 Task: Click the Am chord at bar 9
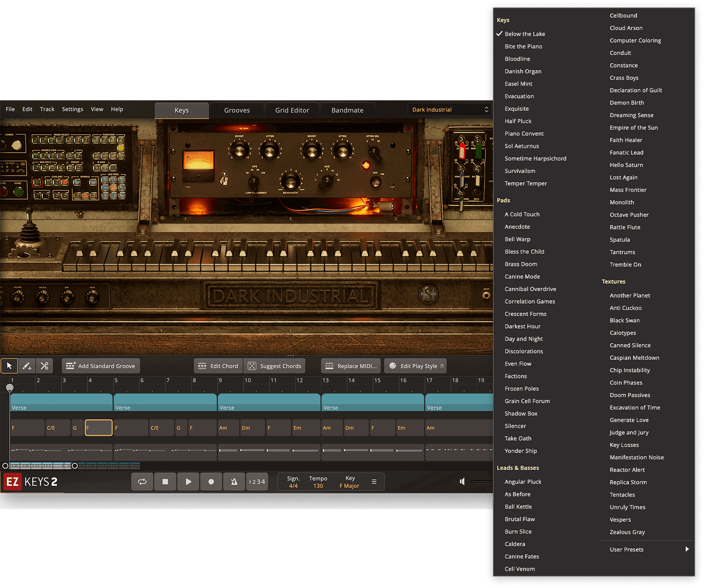coord(228,428)
